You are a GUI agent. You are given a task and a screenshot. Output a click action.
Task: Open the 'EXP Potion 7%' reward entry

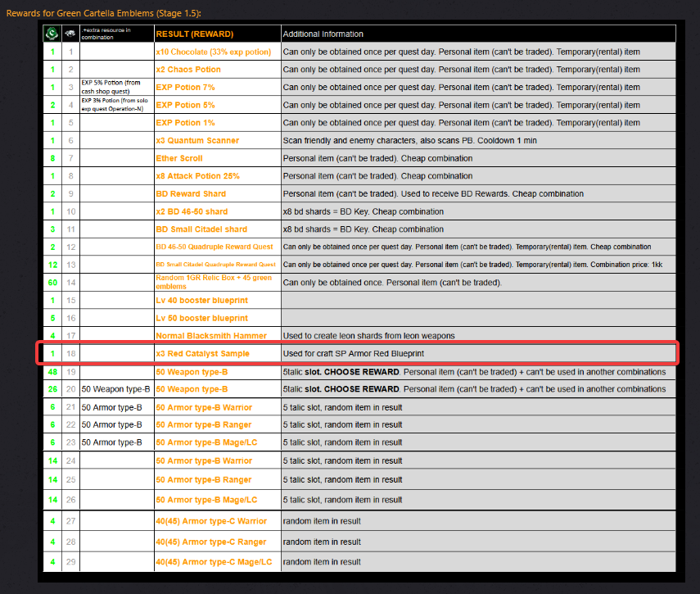click(185, 87)
